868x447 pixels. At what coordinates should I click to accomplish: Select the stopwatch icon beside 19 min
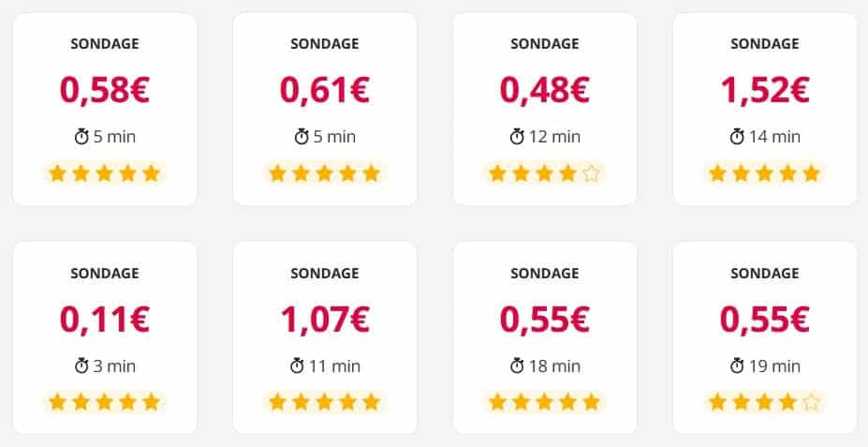[737, 365]
